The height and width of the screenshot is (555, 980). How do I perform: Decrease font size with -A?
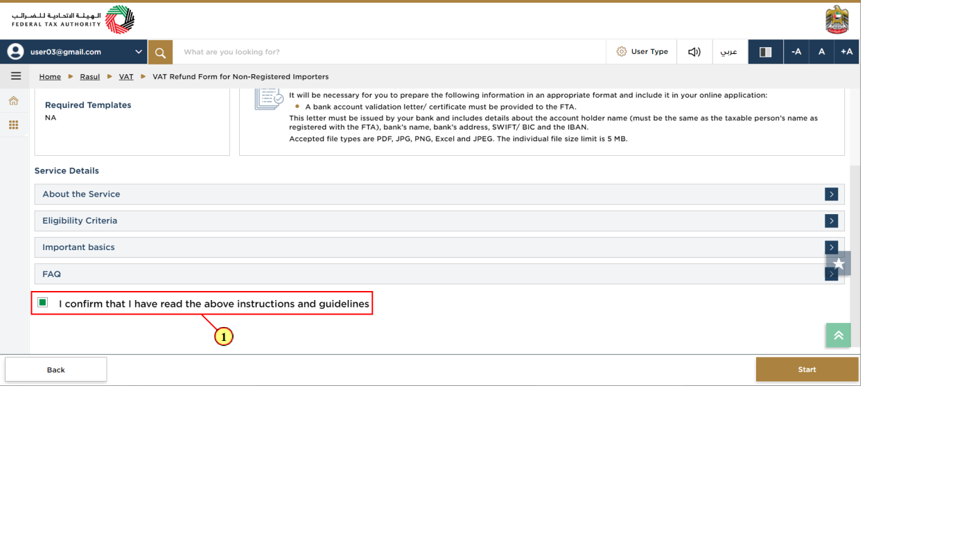click(796, 52)
